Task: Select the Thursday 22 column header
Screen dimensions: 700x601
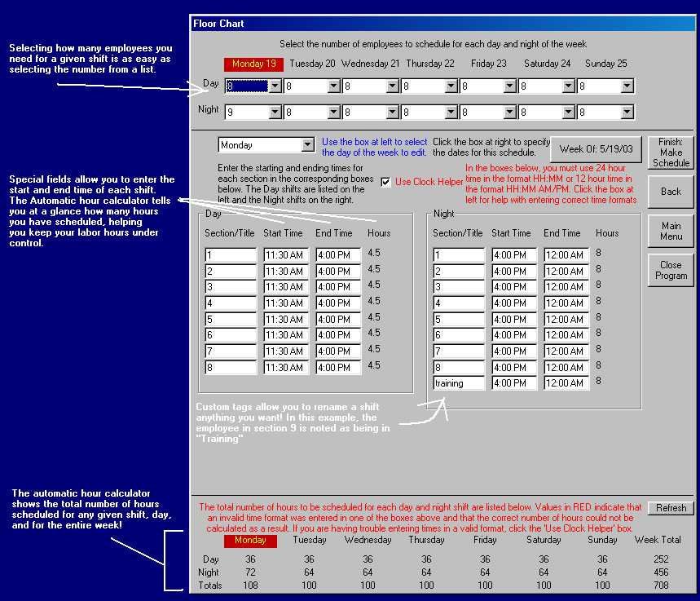Action: 430,64
